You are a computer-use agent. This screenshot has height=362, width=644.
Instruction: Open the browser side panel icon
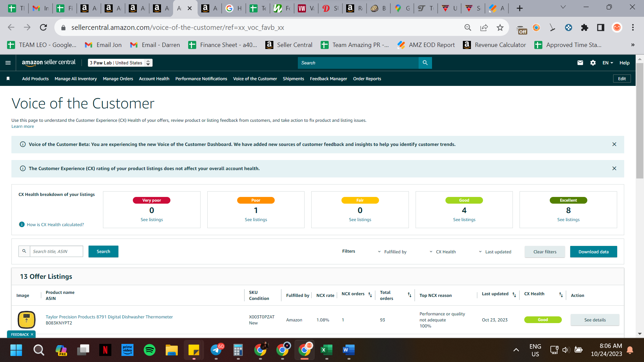point(601,28)
